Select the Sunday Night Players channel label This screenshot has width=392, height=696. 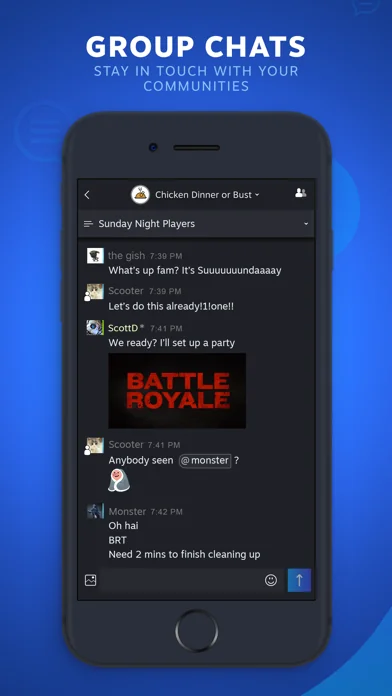pos(147,224)
